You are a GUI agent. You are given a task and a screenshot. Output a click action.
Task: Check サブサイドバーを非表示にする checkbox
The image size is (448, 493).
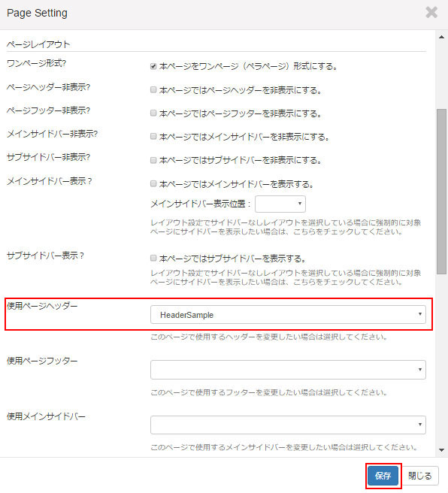[153, 160]
